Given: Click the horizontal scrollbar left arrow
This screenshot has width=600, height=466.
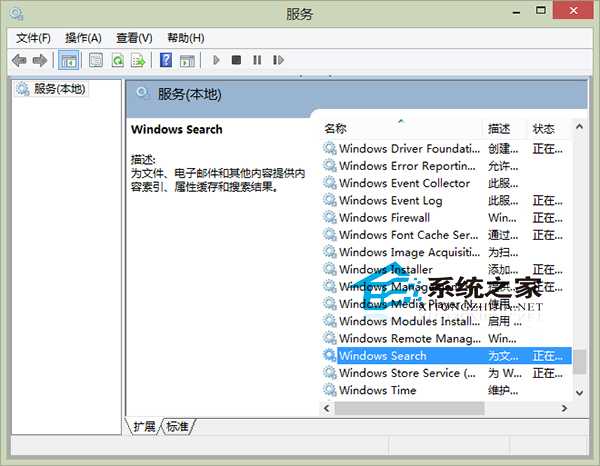Looking at the screenshot, I should pos(327,408).
